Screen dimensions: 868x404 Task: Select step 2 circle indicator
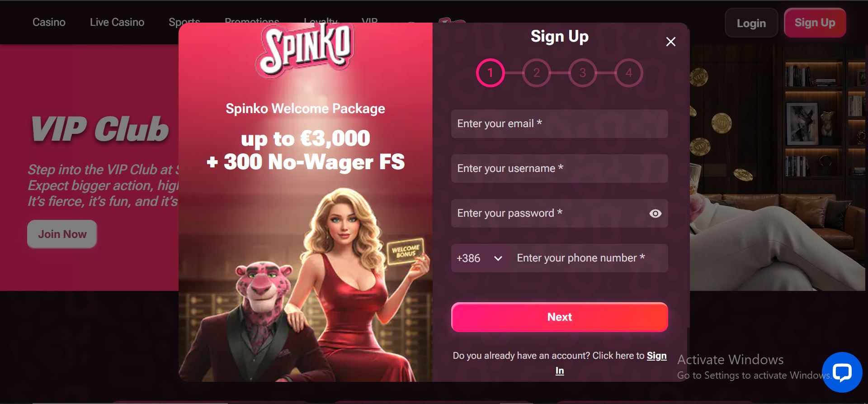pos(537,73)
